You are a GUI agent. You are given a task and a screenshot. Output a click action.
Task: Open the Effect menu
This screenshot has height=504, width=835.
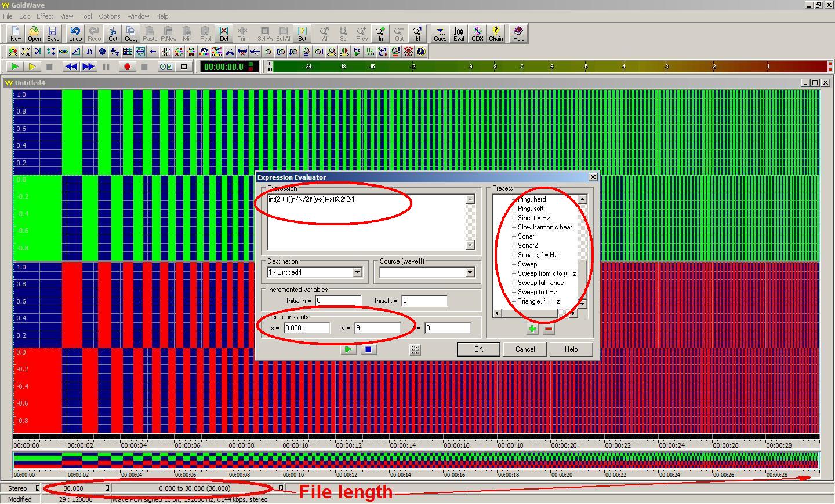(x=45, y=16)
